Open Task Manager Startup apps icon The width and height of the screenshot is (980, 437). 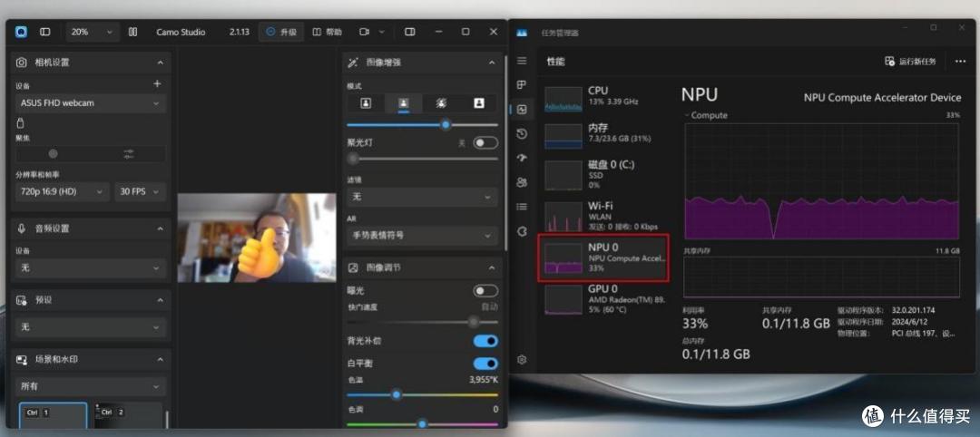522,158
